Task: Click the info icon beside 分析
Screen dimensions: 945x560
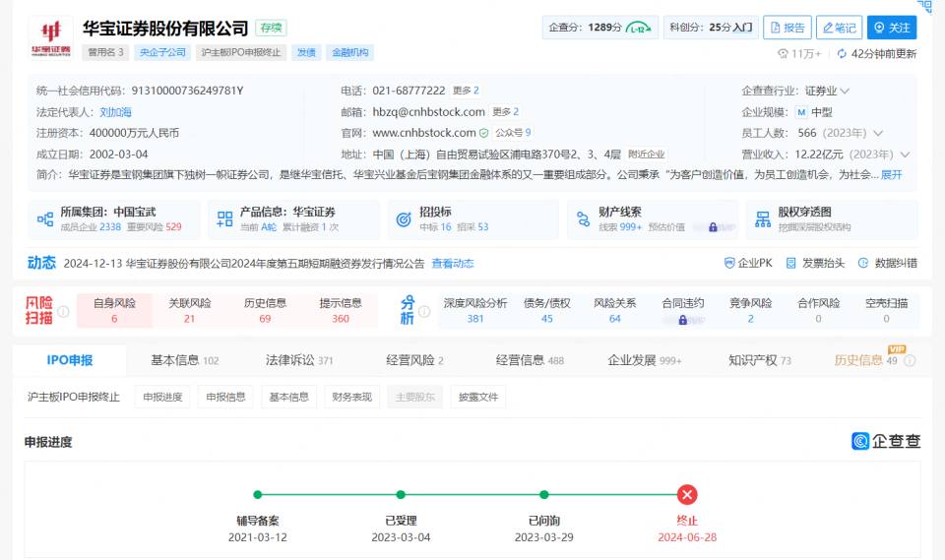Action: [x=424, y=312]
